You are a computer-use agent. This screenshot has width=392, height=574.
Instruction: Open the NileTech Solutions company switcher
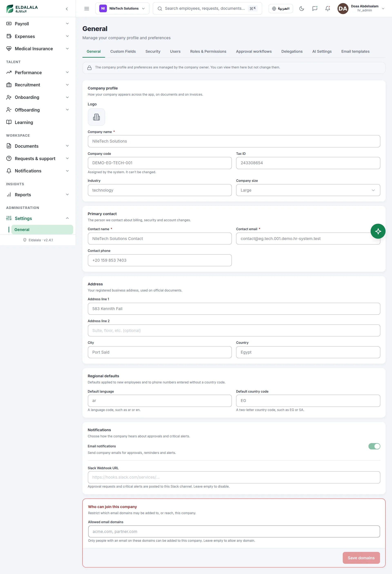pyautogui.click(x=122, y=8)
